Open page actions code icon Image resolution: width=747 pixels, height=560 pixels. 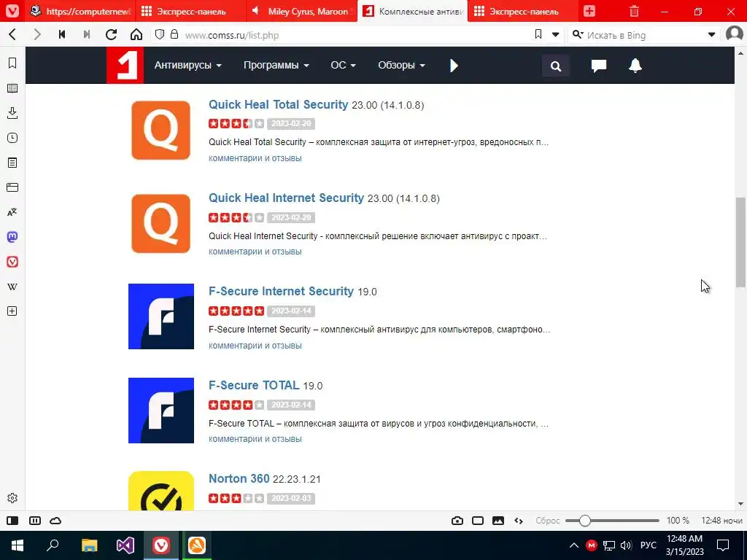point(519,521)
